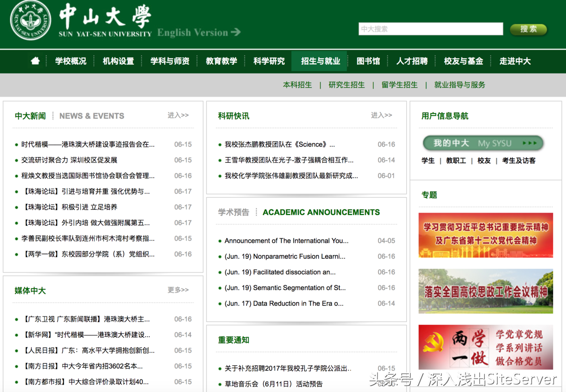
Task: Go to 本科招生 submenu link
Action: [297, 85]
